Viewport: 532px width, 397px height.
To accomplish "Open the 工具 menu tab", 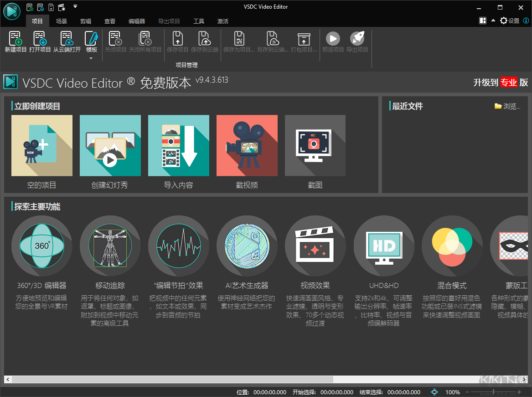I will tap(199, 21).
